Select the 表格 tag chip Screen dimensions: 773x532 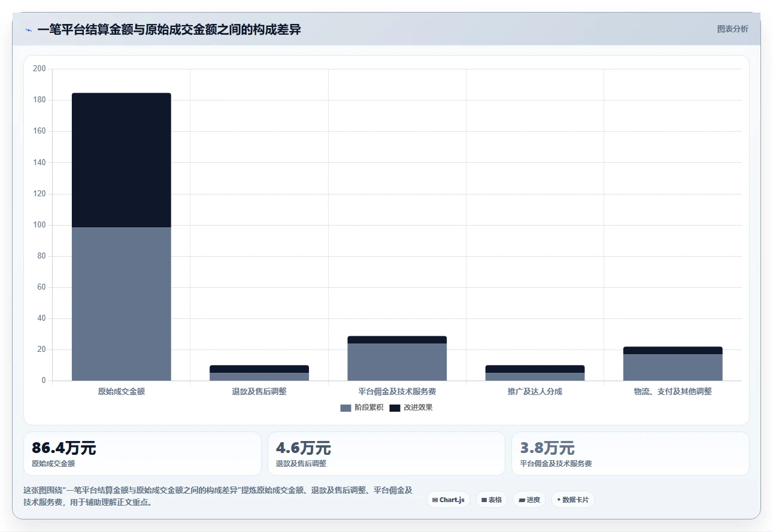(492, 500)
